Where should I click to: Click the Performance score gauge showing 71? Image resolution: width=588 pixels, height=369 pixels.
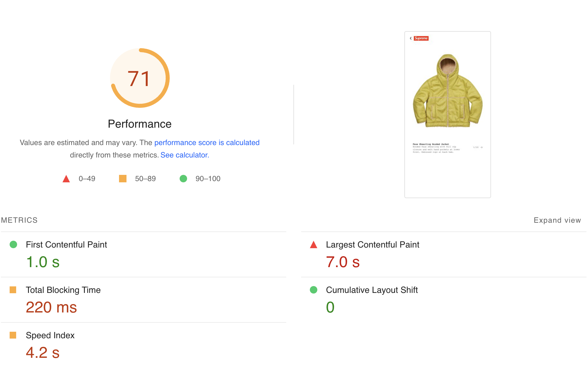(x=140, y=78)
